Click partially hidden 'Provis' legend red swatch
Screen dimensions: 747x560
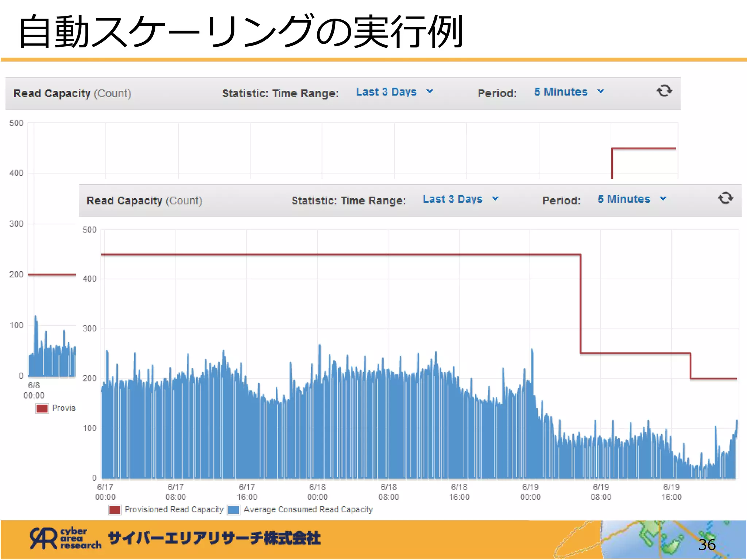tap(42, 408)
